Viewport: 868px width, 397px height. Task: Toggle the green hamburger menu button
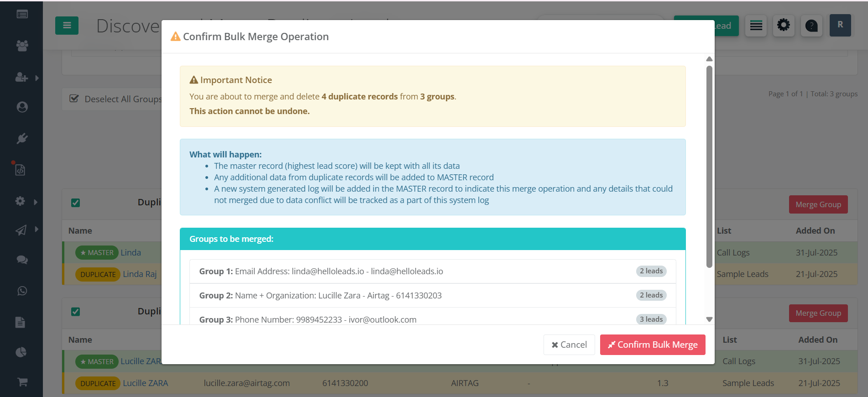coord(67,26)
